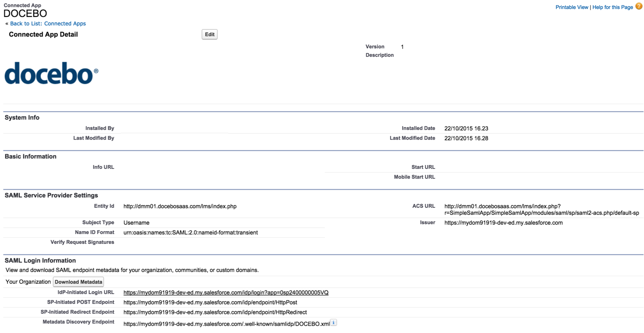
Task: Click the orange help question mark icon
Action: (639, 7)
